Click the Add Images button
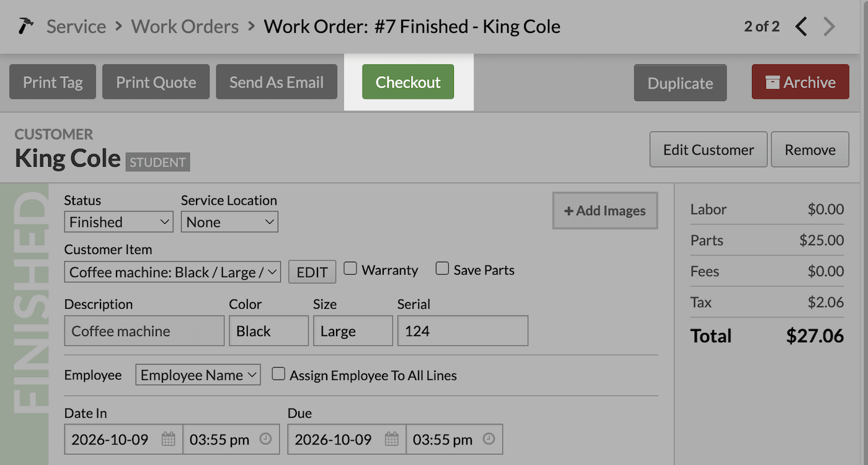Screen dimensions: 868x465 (x=605, y=211)
